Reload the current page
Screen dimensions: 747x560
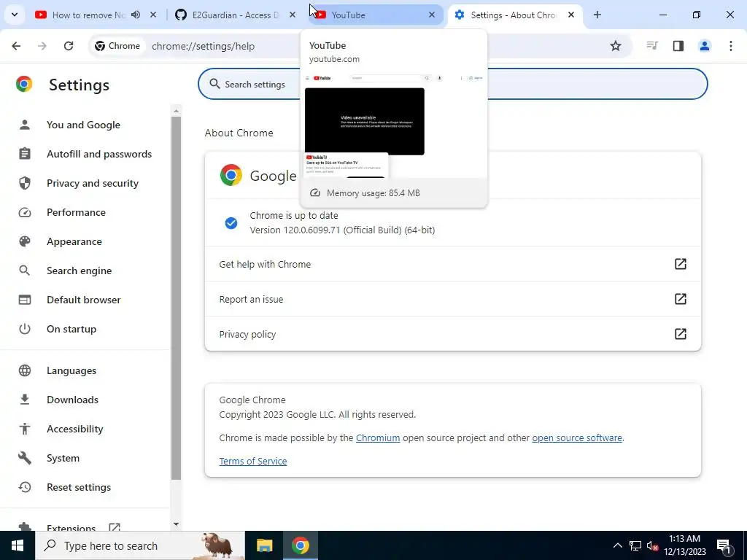pyautogui.click(x=69, y=46)
